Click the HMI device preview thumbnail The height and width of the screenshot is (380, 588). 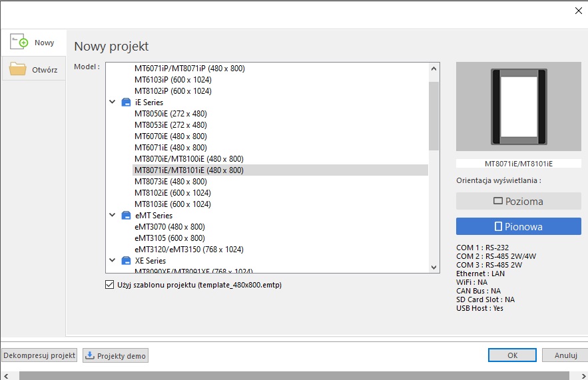(519, 106)
